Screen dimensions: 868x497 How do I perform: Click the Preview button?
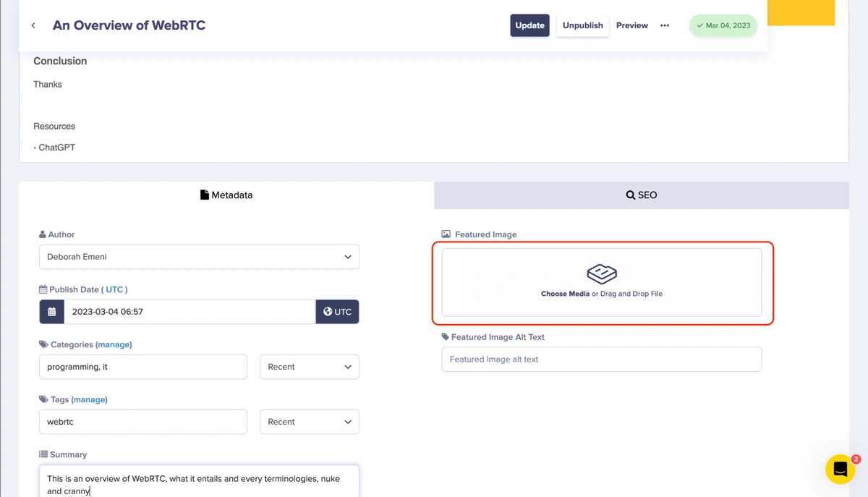pos(631,25)
